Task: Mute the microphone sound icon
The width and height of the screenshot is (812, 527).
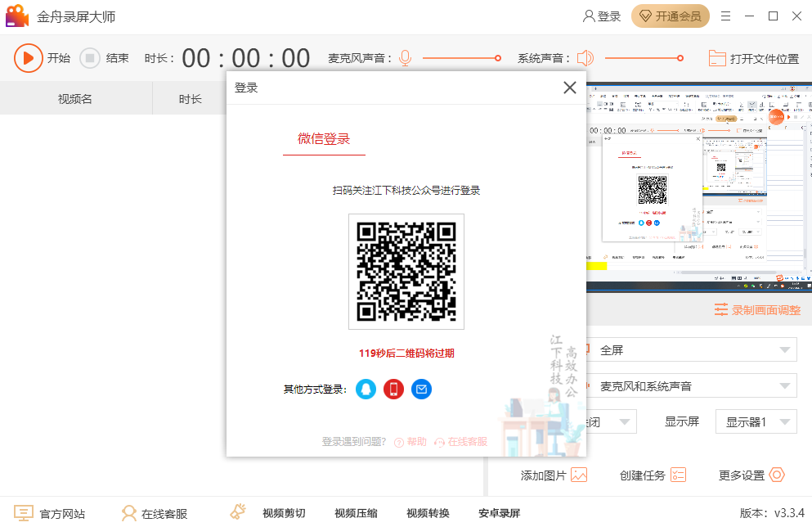Action: click(405, 58)
